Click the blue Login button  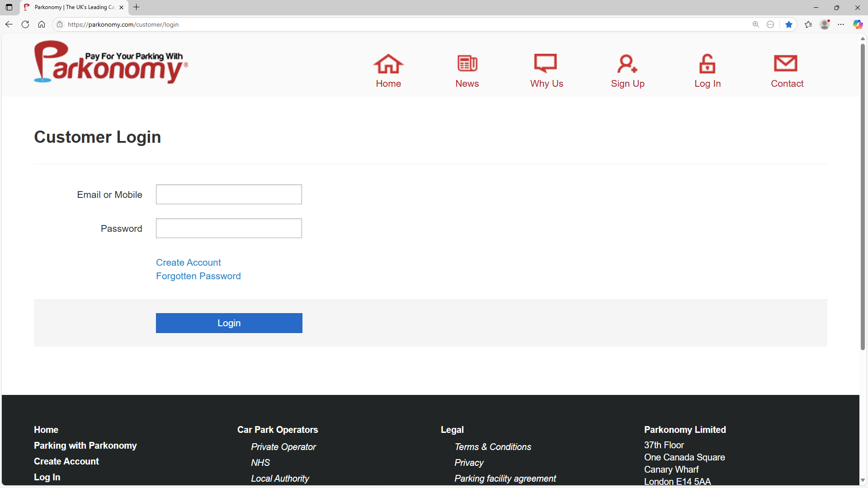[229, 323]
